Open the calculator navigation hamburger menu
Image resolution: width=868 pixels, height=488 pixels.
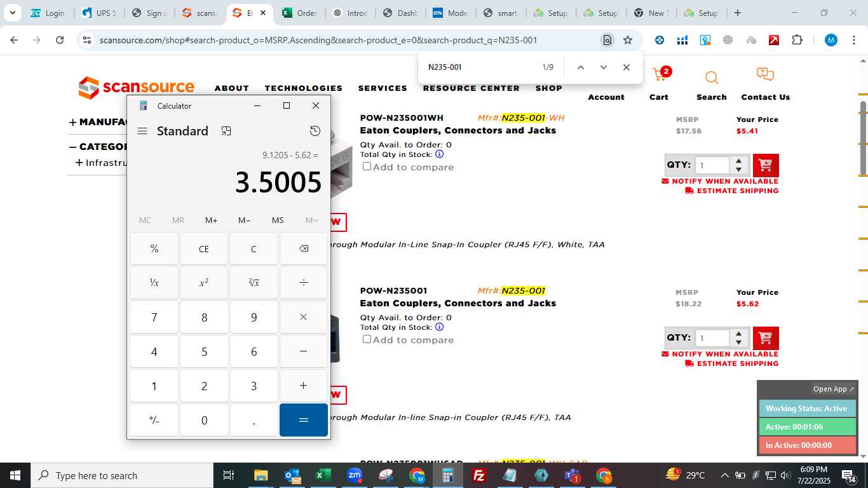click(142, 131)
